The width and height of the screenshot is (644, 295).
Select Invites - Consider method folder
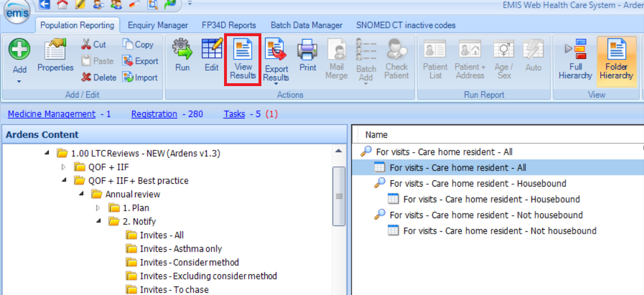(182, 262)
